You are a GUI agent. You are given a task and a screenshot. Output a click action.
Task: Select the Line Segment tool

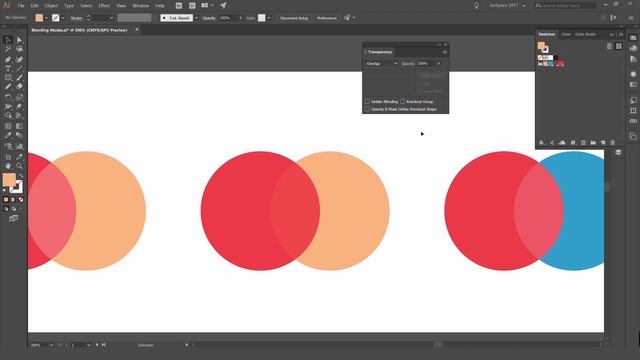tap(19, 69)
